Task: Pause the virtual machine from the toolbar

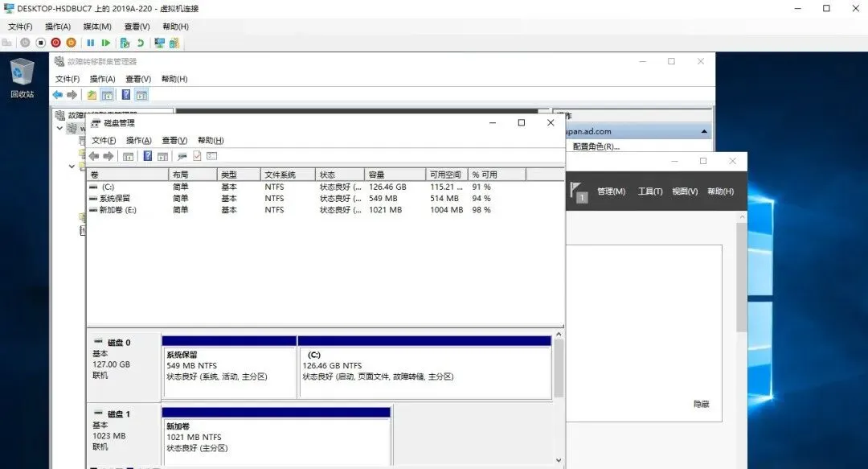Action: [91, 43]
